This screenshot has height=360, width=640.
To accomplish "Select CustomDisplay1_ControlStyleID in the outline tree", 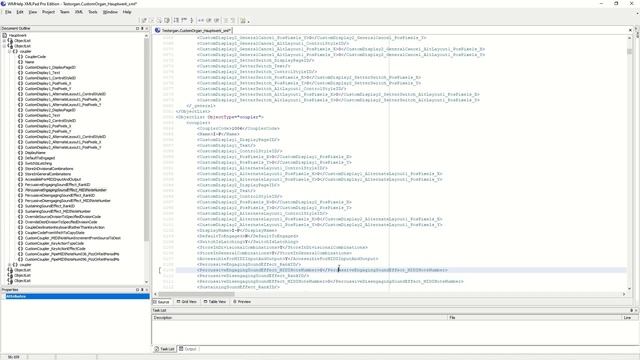I will [x=50, y=78].
